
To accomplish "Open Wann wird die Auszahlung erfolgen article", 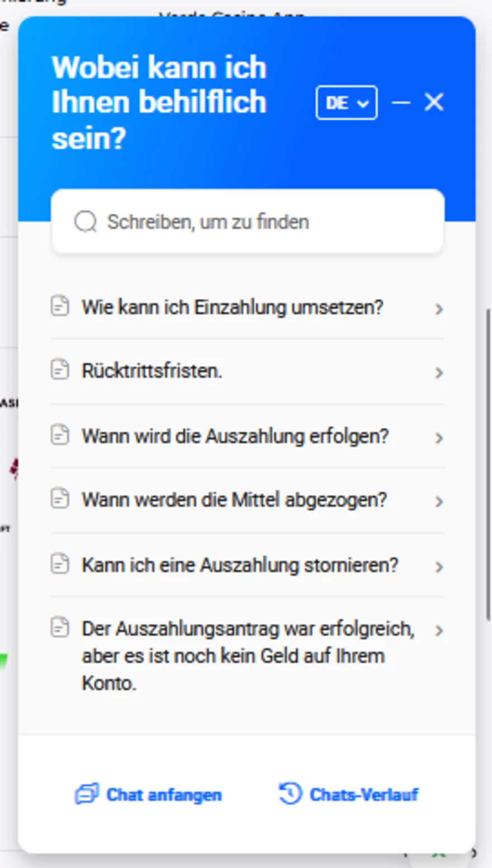I will (x=247, y=436).
